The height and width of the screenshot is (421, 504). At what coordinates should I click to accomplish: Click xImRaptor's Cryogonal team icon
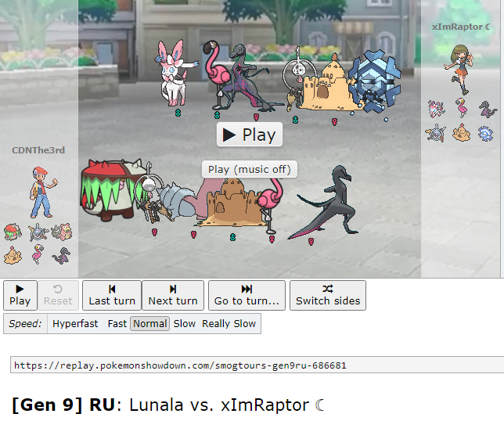coord(485,133)
